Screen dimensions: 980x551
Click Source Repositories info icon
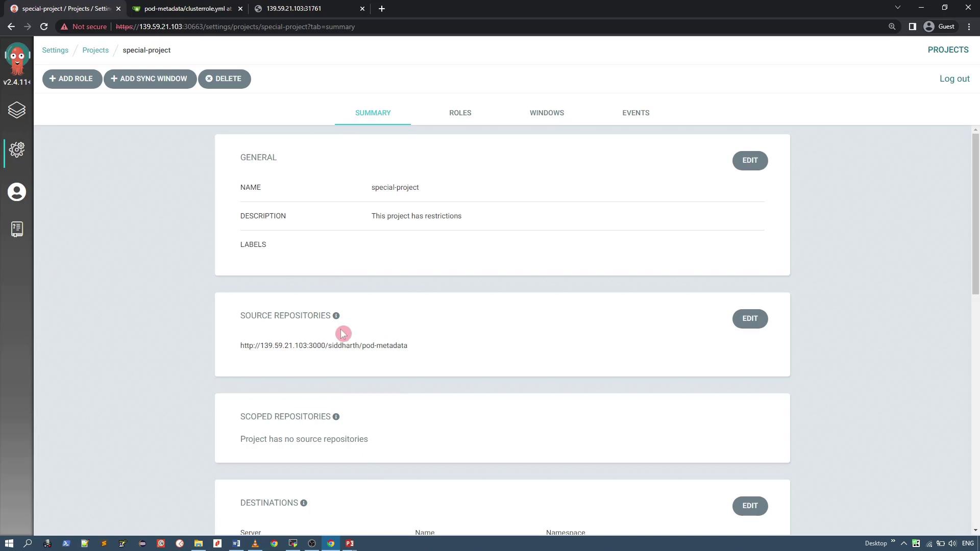pyautogui.click(x=336, y=316)
